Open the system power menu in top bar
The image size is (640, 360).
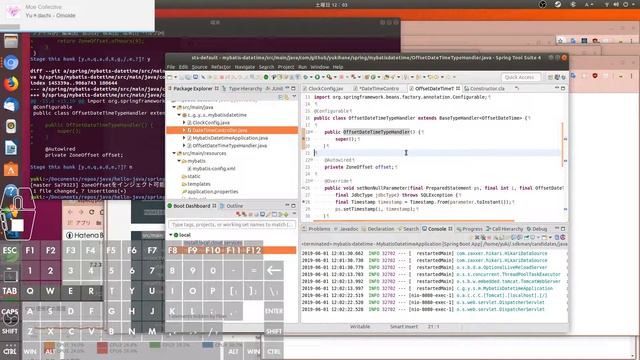[625, 4]
